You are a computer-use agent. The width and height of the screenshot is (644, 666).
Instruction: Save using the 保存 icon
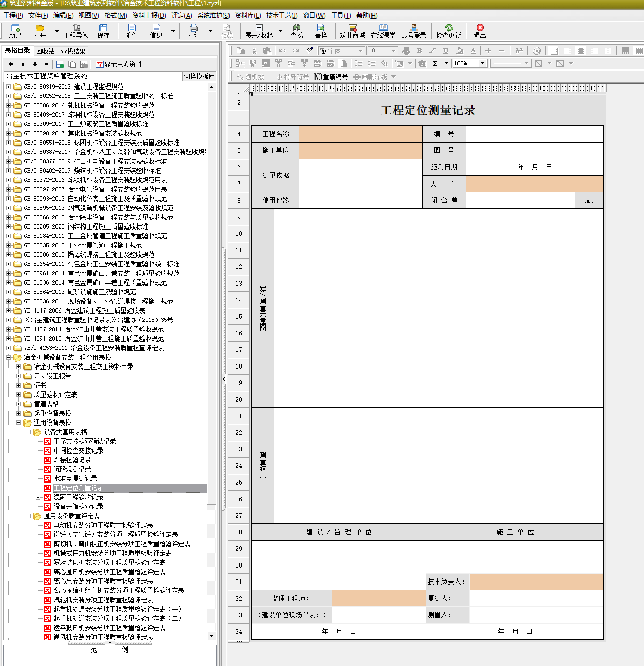[104, 31]
